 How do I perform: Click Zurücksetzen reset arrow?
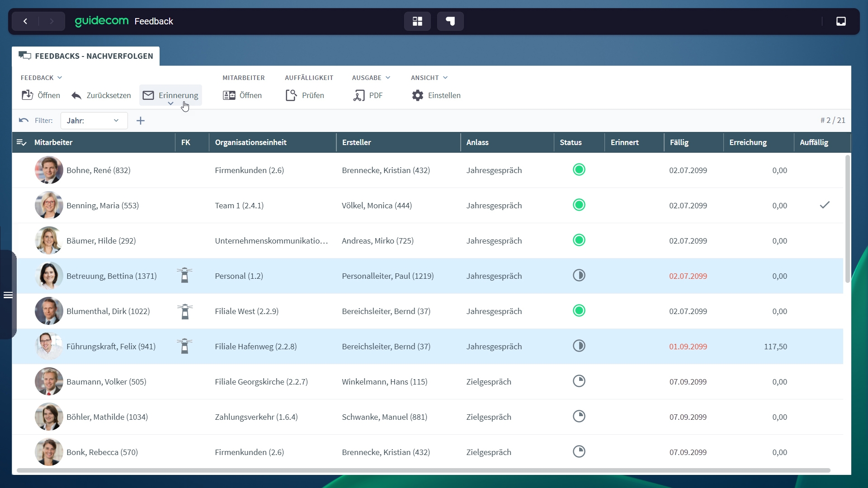[101, 95]
